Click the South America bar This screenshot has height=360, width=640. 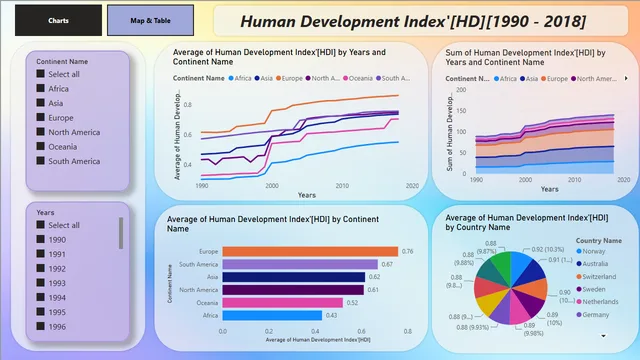[300, 264]
